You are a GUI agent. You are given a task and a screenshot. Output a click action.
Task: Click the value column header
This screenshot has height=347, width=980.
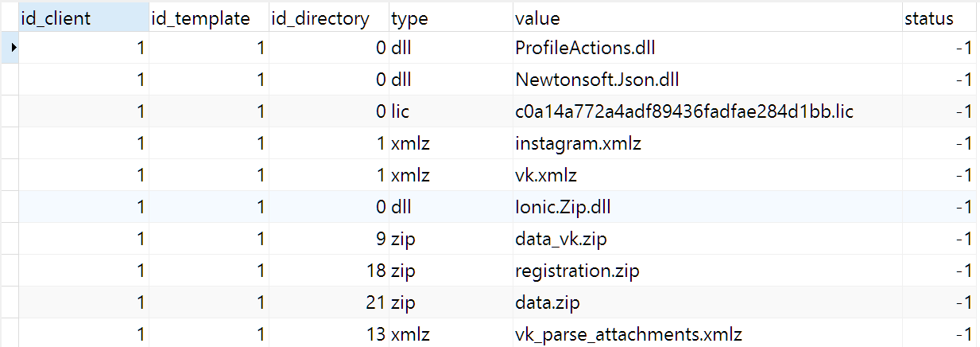pyautogui.click(x=707, y=18)
